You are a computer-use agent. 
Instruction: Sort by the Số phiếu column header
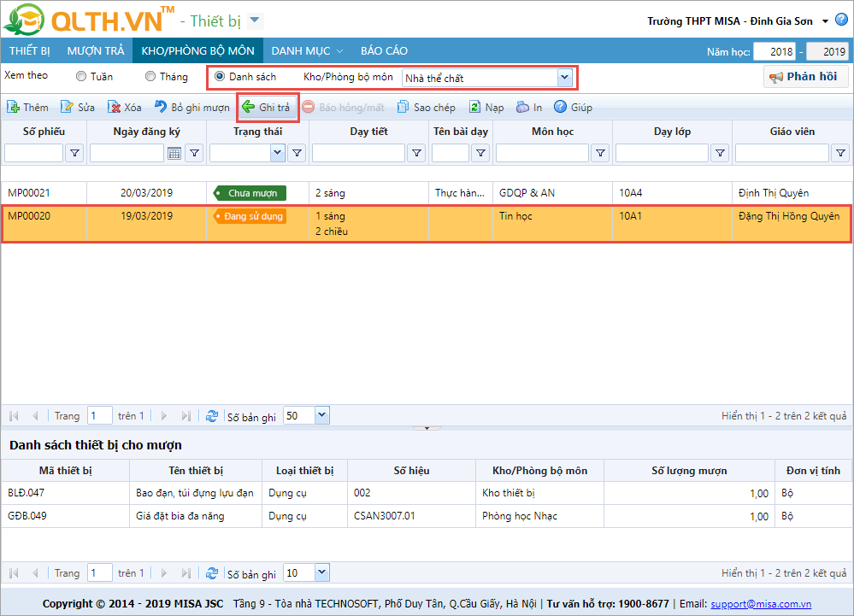[44, 131]
